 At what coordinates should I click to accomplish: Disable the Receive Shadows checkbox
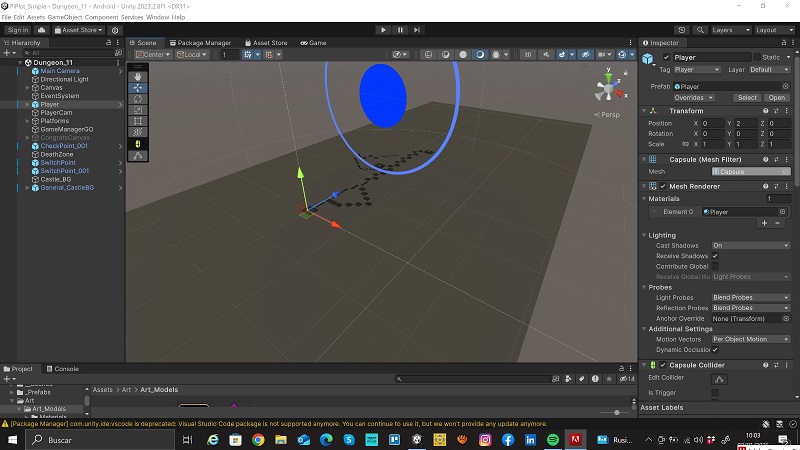click(x=715, y=256)
